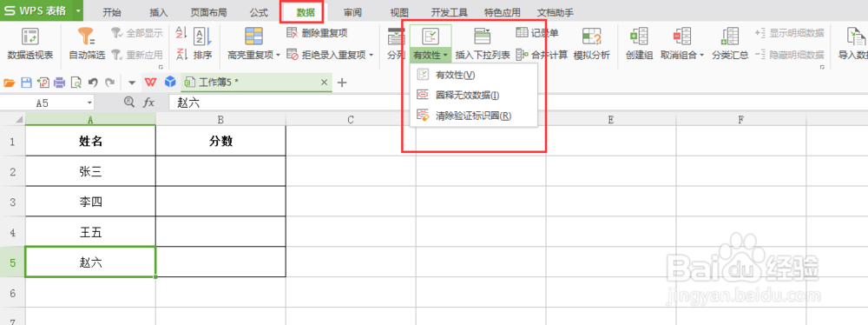Open the 排序 sort dialog
Image resolution: width=868 pixels, height=325 pixels.
(202, 43)
